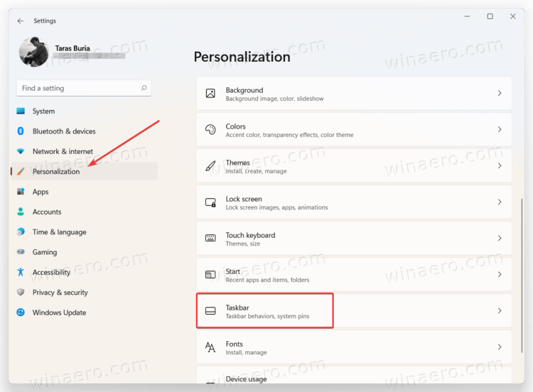Click the Themes brush icon
Viewport: 533px width, 392px height.
210,165
